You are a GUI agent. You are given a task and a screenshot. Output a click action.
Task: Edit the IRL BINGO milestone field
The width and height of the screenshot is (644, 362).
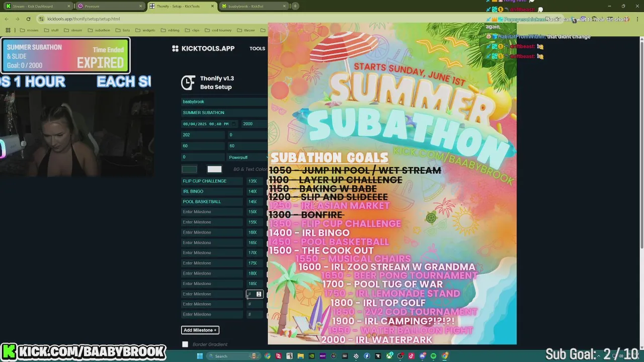point(212,192)
